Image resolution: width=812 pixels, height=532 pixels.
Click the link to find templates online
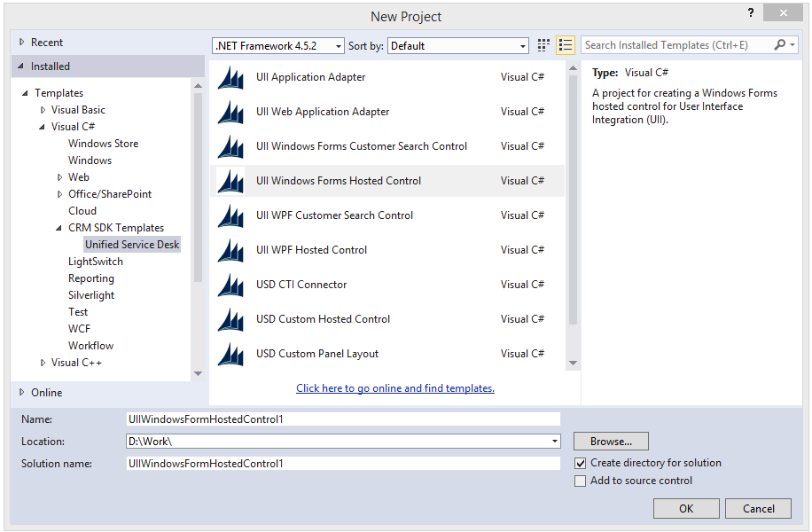[394, 388]
